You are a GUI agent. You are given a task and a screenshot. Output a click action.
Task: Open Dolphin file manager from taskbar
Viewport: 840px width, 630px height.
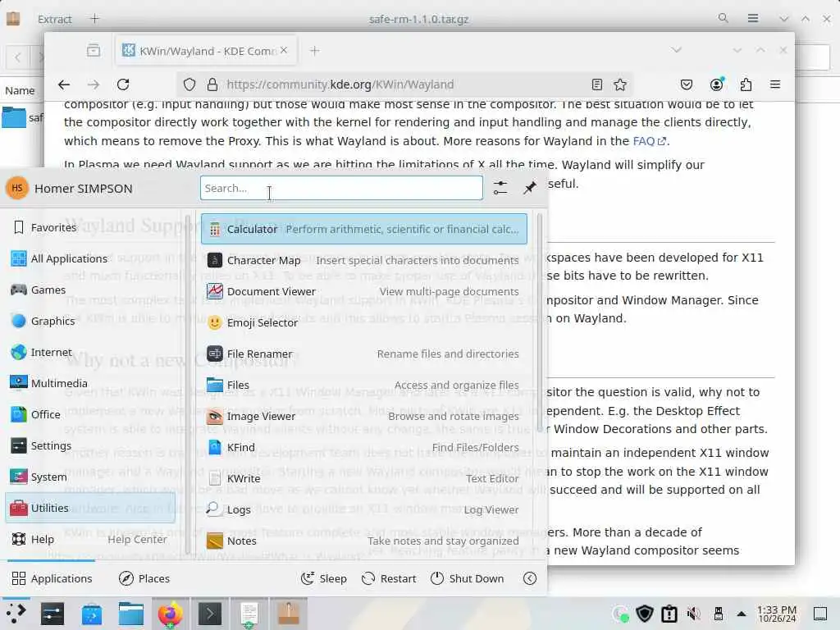tap(130, 614)
